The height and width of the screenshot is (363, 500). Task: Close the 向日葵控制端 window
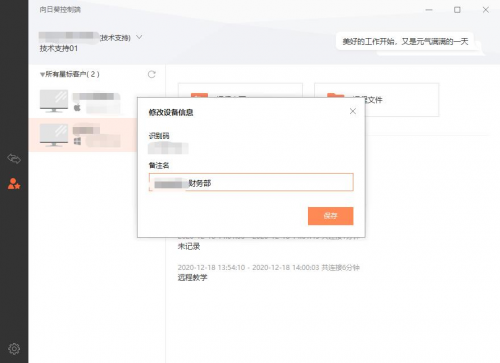coord(486,10)
